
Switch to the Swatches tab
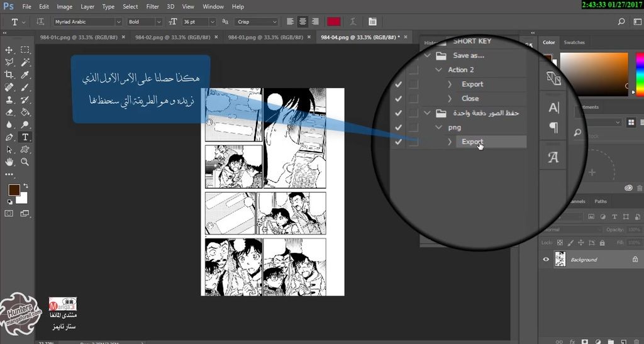[x=574, y=42]
